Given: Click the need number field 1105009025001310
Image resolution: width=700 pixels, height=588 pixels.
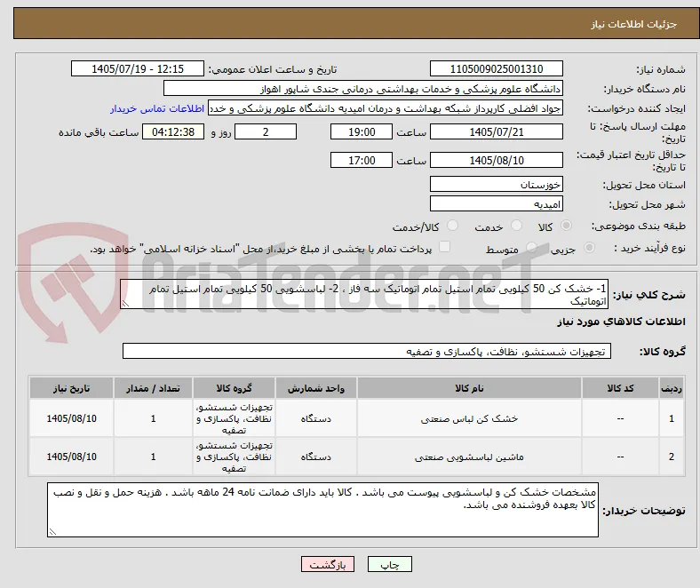Looking at the screenshot, I should click(x=496, y=68).
